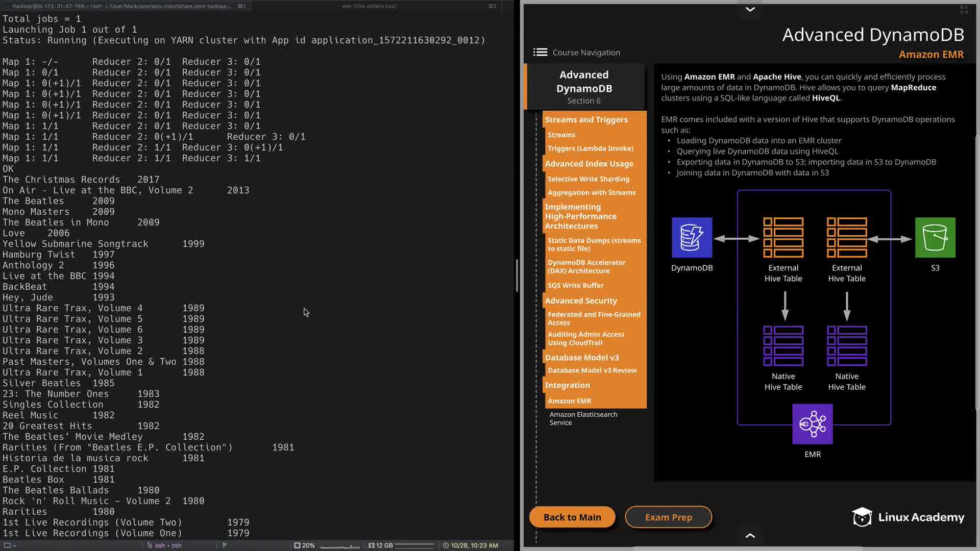The height and width of the screenshot is (551, 980).
Task: Switch to the vim orders.csv tab
Action: [369, 6]
